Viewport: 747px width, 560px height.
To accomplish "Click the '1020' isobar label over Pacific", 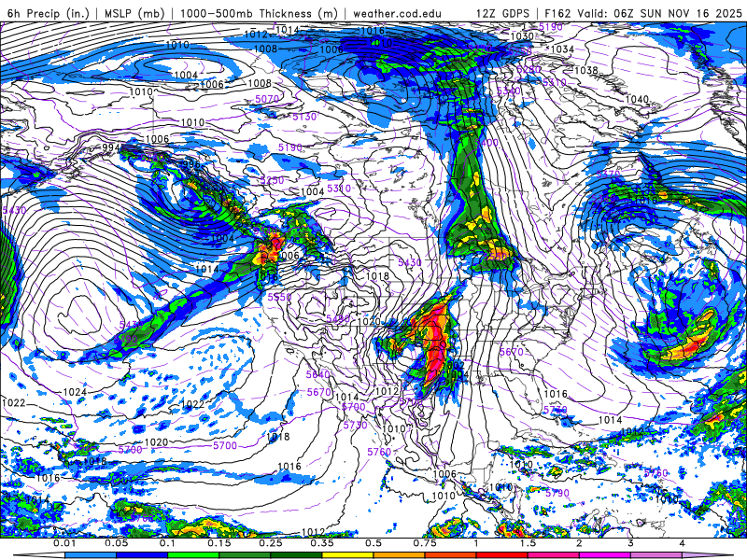I will coord(156,441).
